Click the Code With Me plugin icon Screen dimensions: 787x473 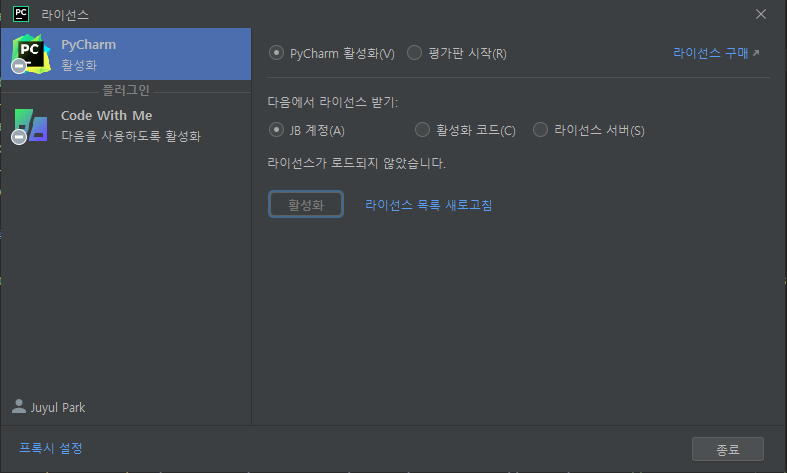click(30, 126)
